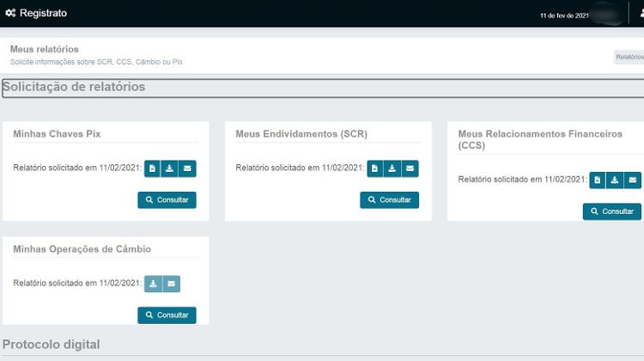Open the Meus Endividamentos (SCR) report file icon
Image resolution: width=644 pixels, height=361 pixels.
(374, 168)
